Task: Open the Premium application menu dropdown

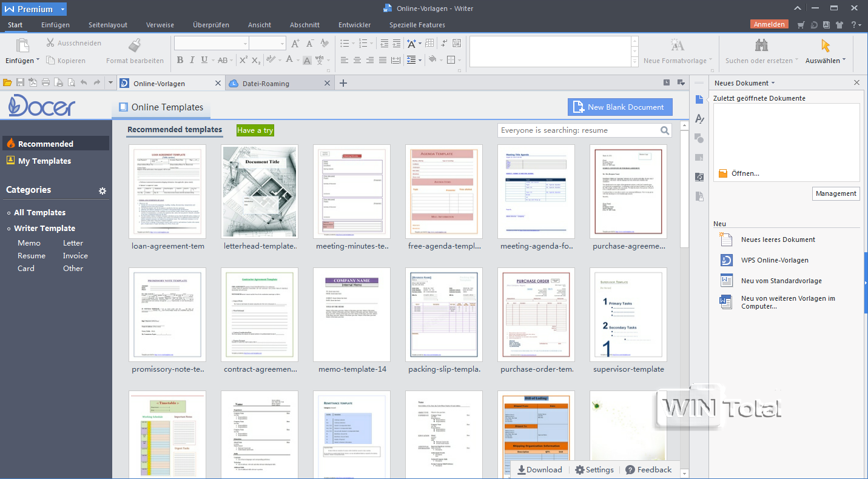Action: coord(63,9)
